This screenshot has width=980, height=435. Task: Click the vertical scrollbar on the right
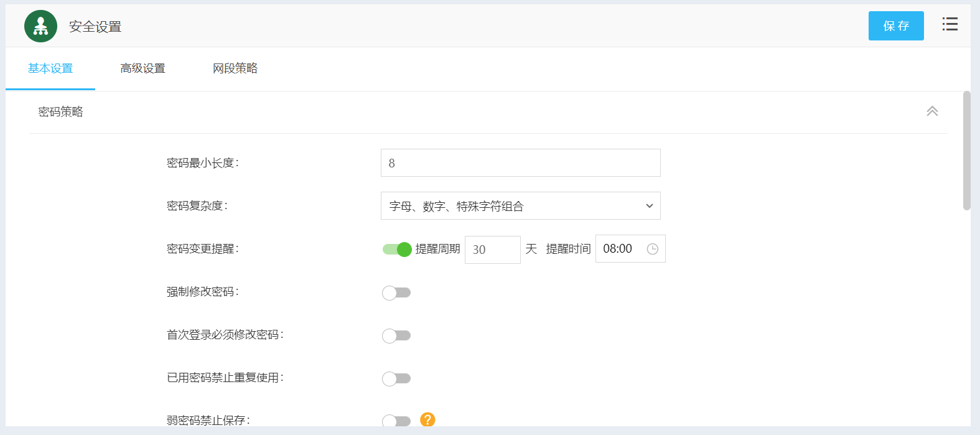click(x=966, y=151)
